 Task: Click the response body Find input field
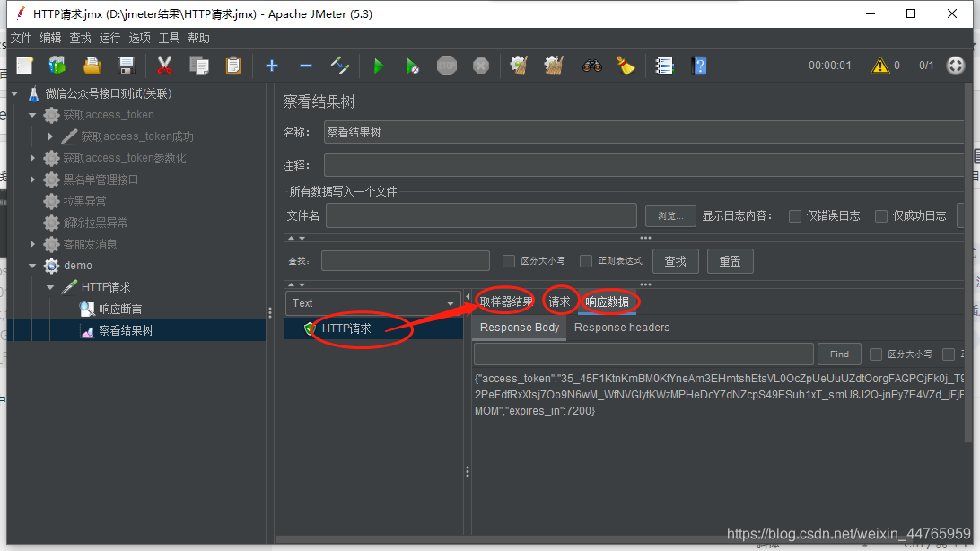tap(643, 354)
